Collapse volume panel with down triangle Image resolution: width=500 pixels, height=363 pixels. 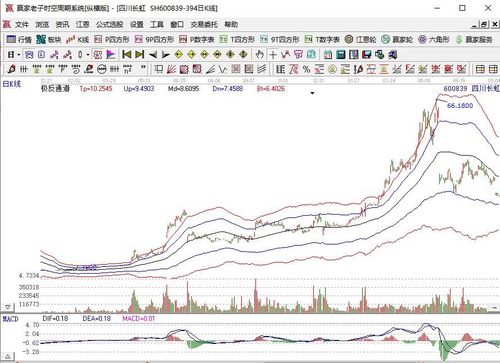click(x=7, y=307)
